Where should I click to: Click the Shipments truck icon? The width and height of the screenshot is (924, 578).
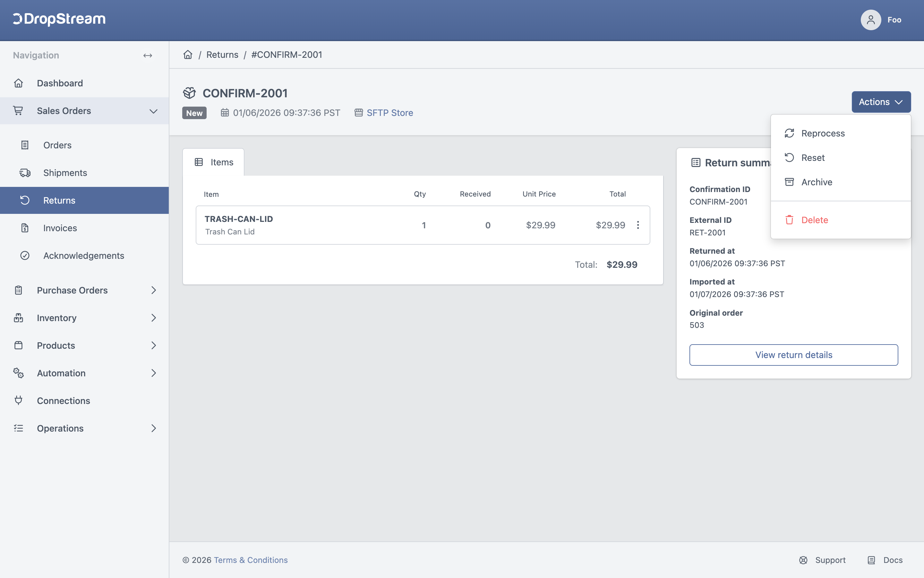click(25, 173)
